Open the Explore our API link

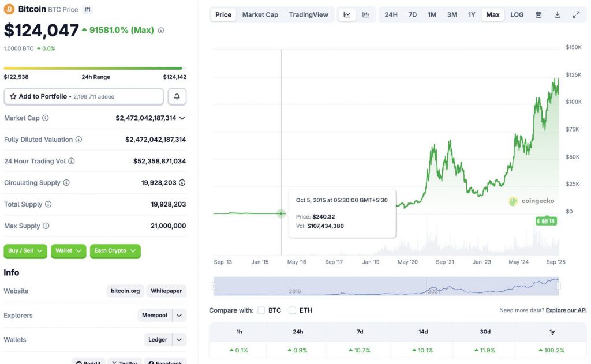pyautogui.click(x=566, y=310)
